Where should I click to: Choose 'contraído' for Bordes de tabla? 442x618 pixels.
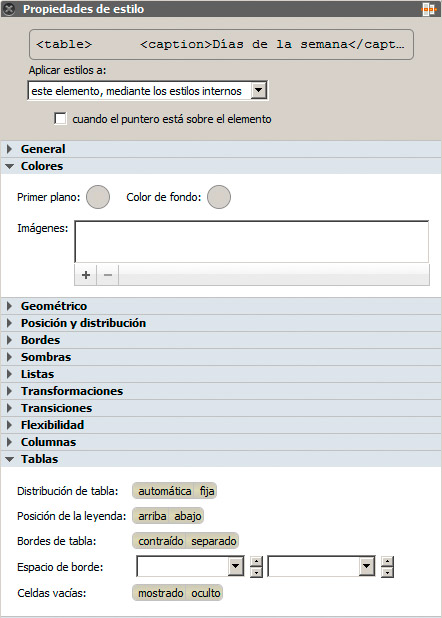160,541
